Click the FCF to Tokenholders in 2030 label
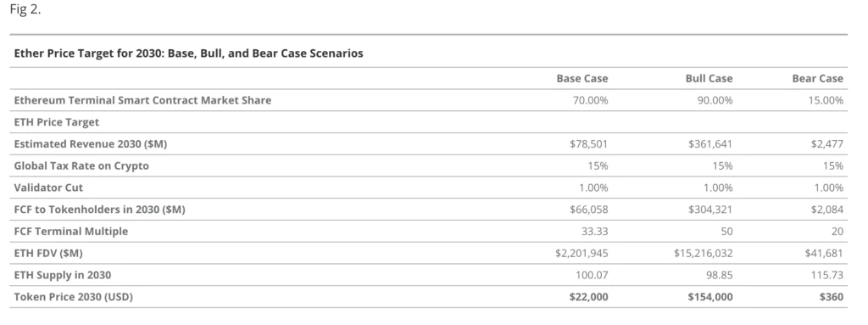Image resolution: width=868 pixels, height=325 pixels. tap(100, 209)
